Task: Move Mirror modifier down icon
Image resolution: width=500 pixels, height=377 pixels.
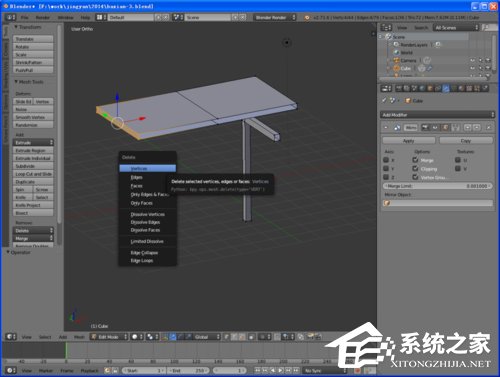Action: pos(477,127)
